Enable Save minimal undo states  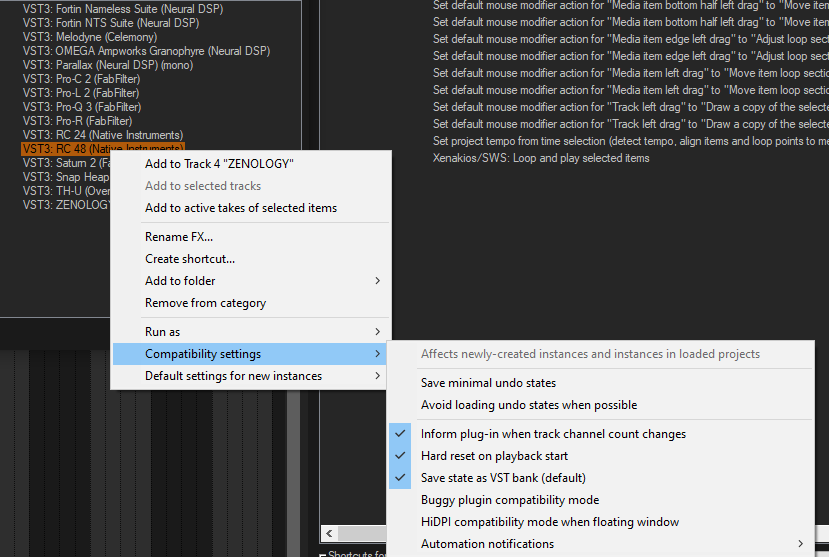[x=488, y=383]
